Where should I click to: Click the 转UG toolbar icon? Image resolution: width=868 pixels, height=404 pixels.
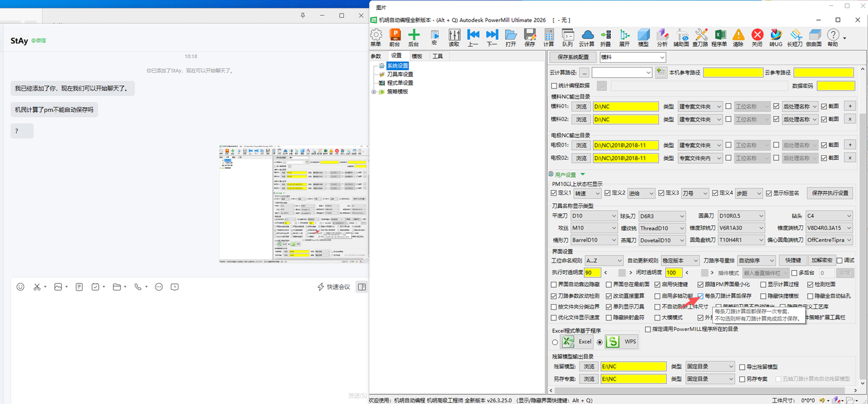(x=776, y=37)
